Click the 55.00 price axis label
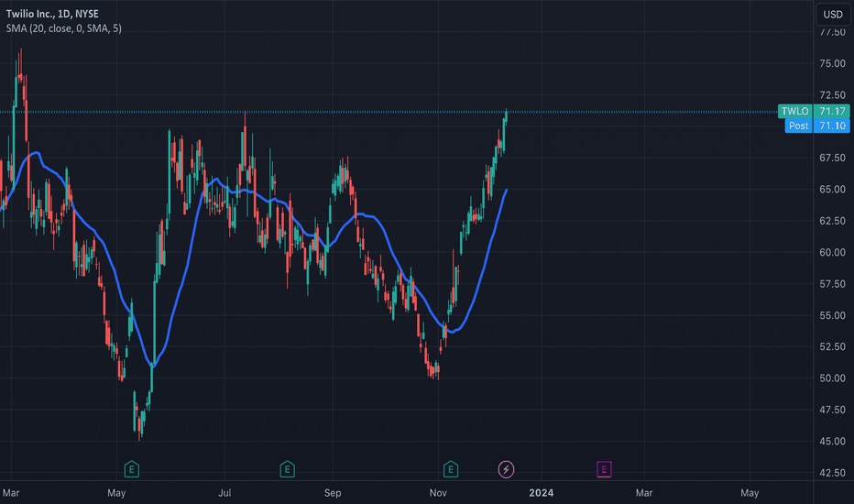Viewport: 854px width, 504px height. 832,315
